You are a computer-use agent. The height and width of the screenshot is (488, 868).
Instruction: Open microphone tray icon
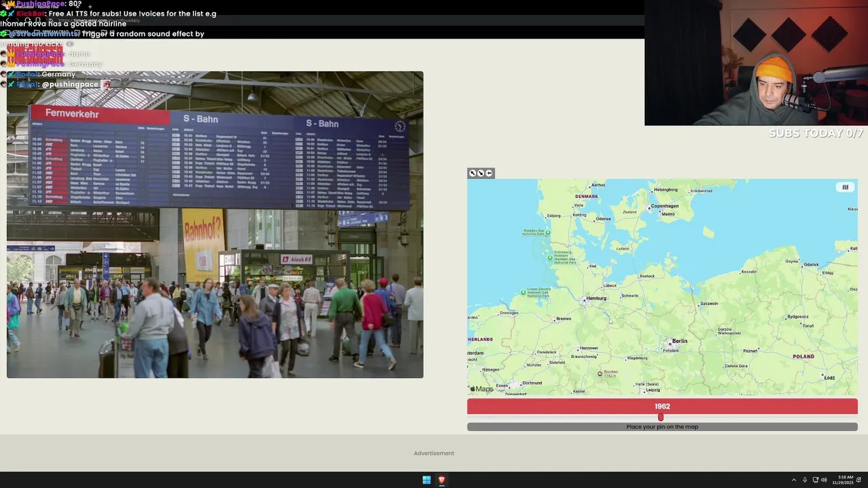coord(805,480)
